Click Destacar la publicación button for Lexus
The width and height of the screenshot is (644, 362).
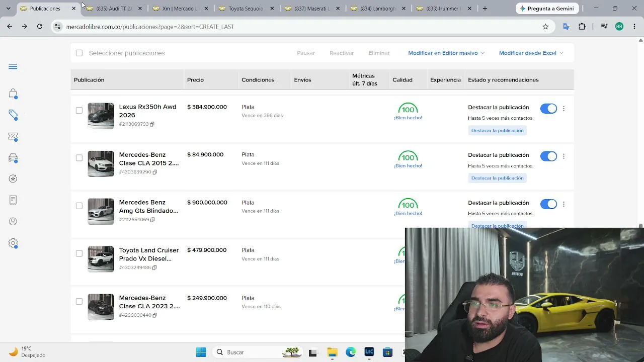(x=497, y=131)
